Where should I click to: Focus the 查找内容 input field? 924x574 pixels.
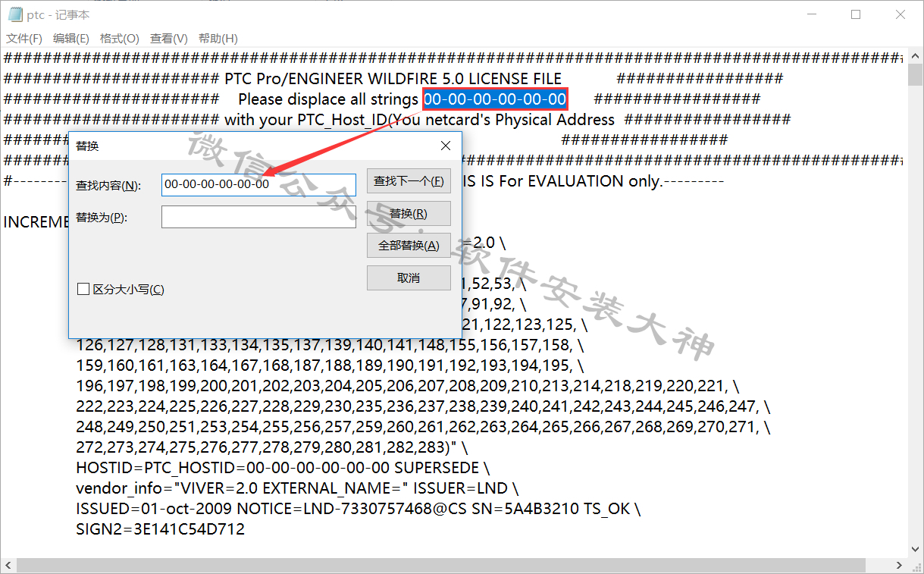258,185
